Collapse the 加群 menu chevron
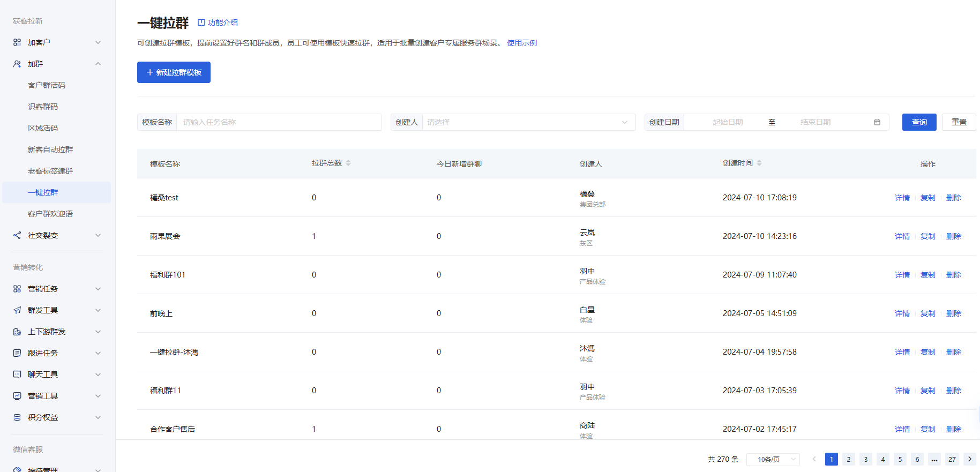The width and height of the screenshot is (980, 472). (98, 64)
